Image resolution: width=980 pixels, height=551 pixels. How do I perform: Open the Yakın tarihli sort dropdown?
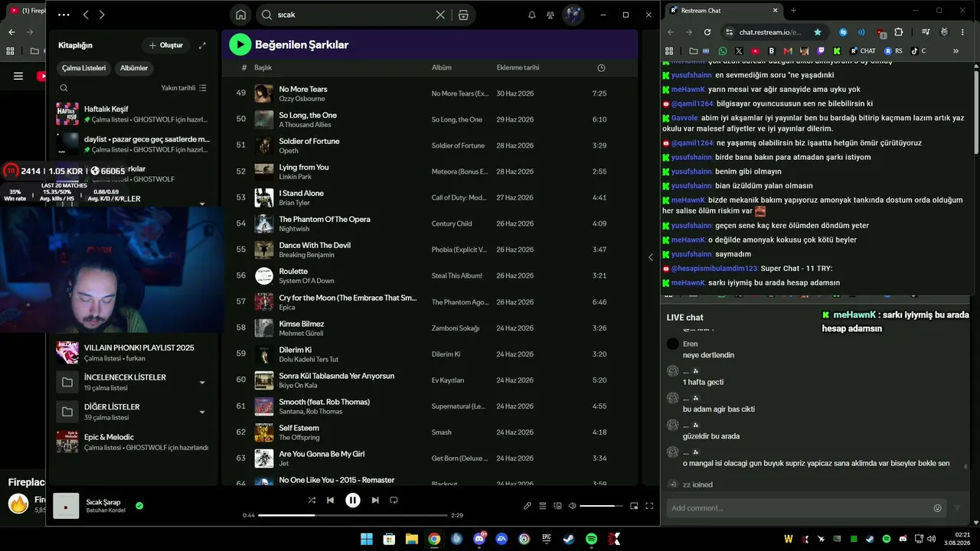[x=184, y=88]
